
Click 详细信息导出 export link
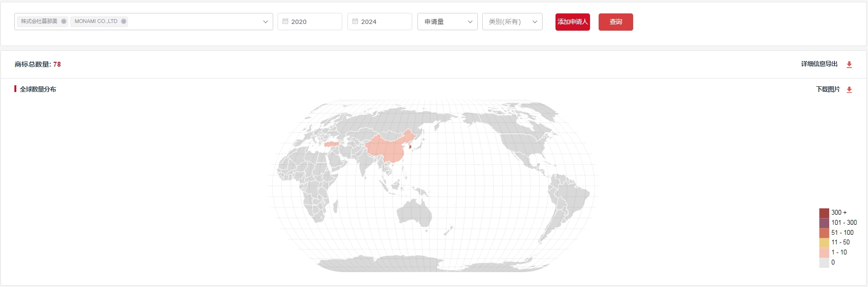pos(820,64)
